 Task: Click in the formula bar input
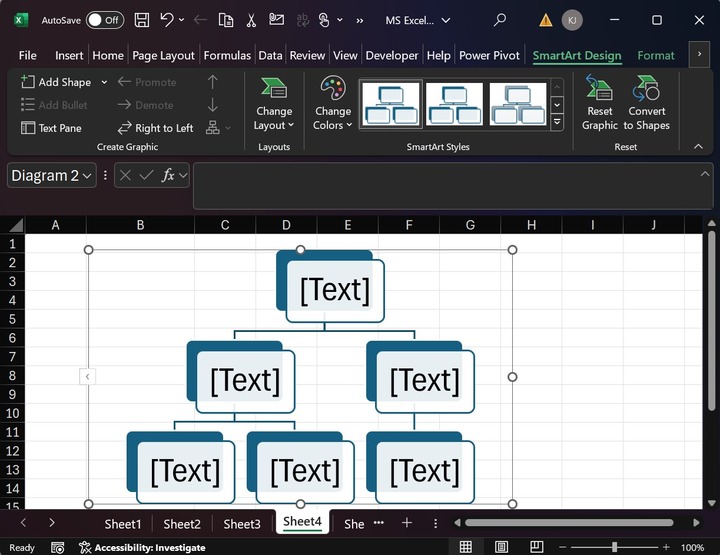[450, 186]
